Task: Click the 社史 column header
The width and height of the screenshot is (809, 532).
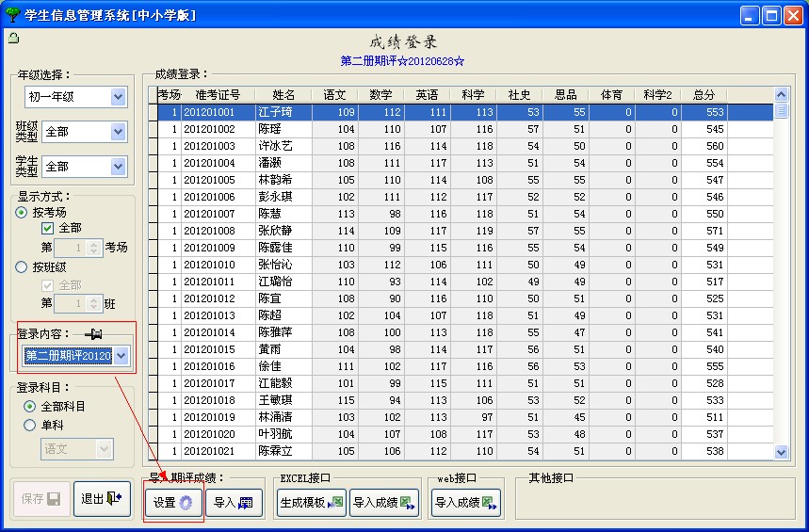Action: (520, 95)
